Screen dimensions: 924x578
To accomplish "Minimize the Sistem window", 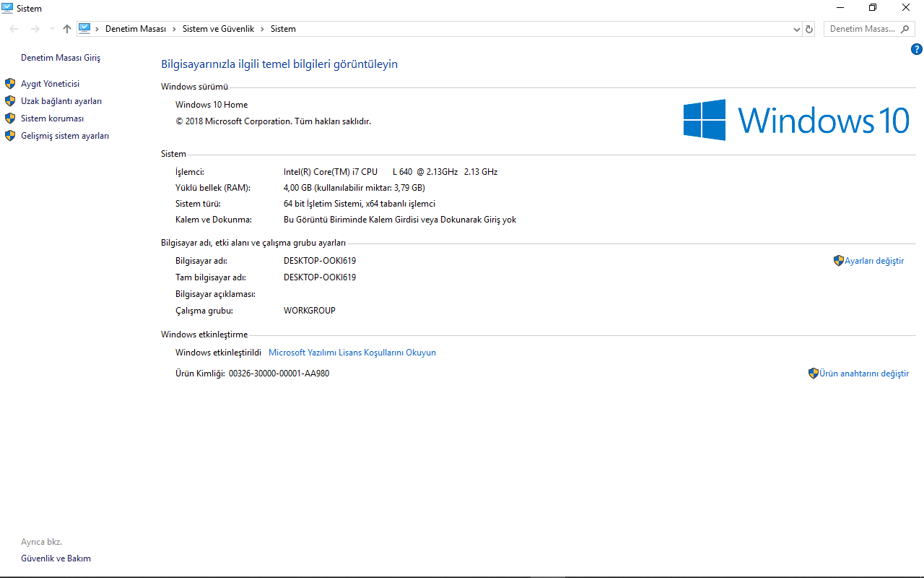I will 840,8.
